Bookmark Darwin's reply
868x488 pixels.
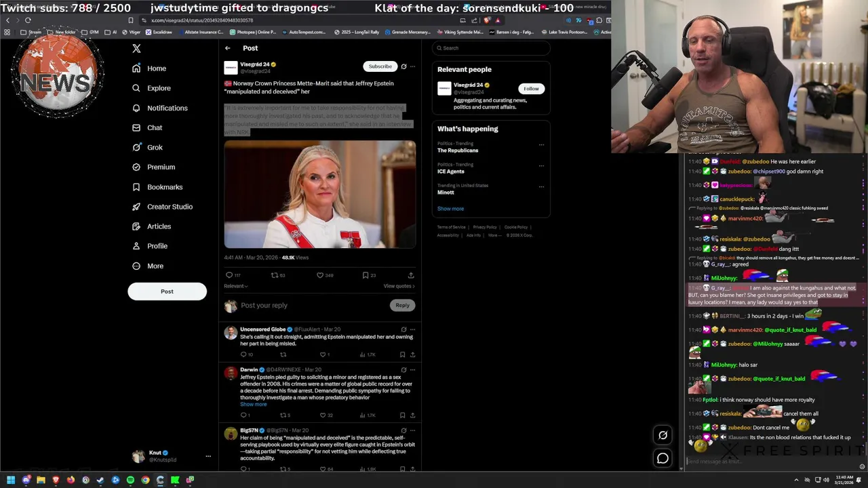(x=402, y=415)
